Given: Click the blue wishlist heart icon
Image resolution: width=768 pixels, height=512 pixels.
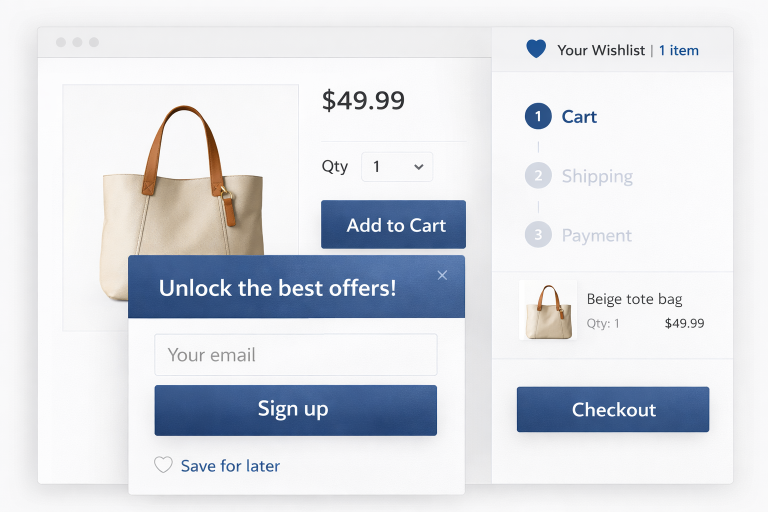Looking at the screenshot, I should click(536, 49).
